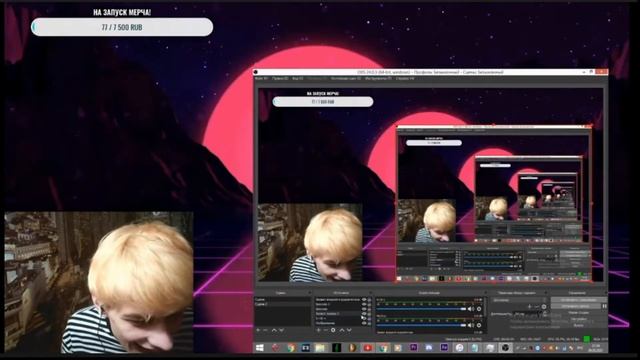Open Windows Start button on taskbar

[260, 348]
